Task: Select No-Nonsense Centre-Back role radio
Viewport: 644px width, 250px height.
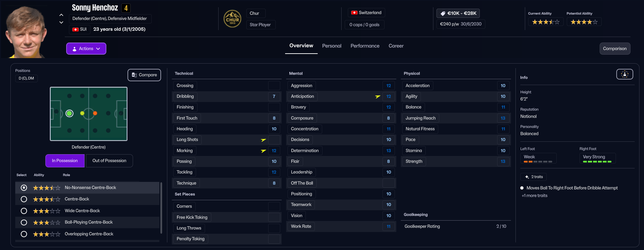Action: [x=24, y=188]
